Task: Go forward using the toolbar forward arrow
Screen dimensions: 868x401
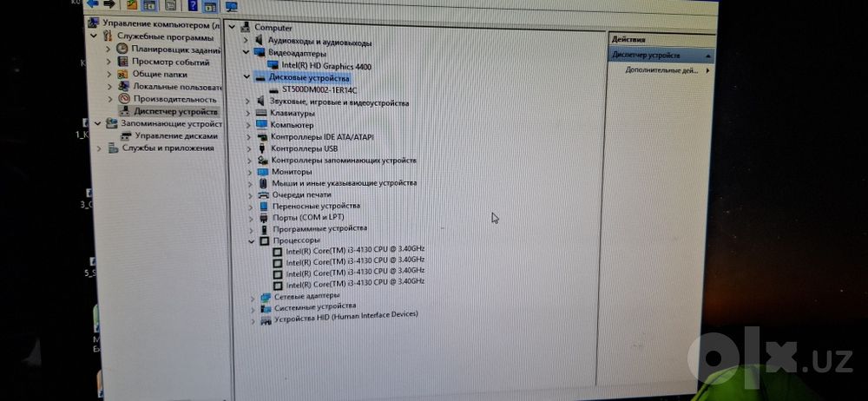Action: [x=109, y=3]
